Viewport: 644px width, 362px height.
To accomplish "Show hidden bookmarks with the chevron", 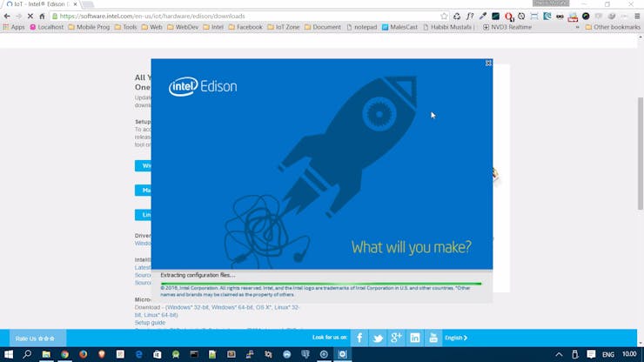I will 578,27.
